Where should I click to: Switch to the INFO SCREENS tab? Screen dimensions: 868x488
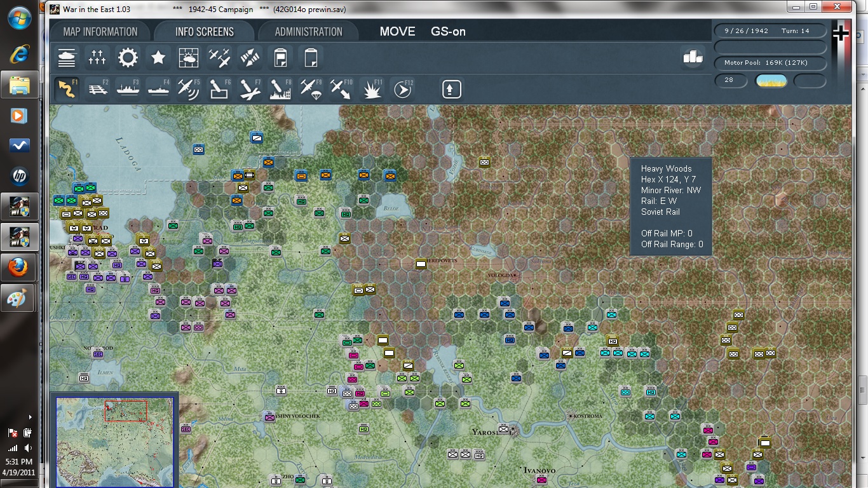[x=205, y=32]
